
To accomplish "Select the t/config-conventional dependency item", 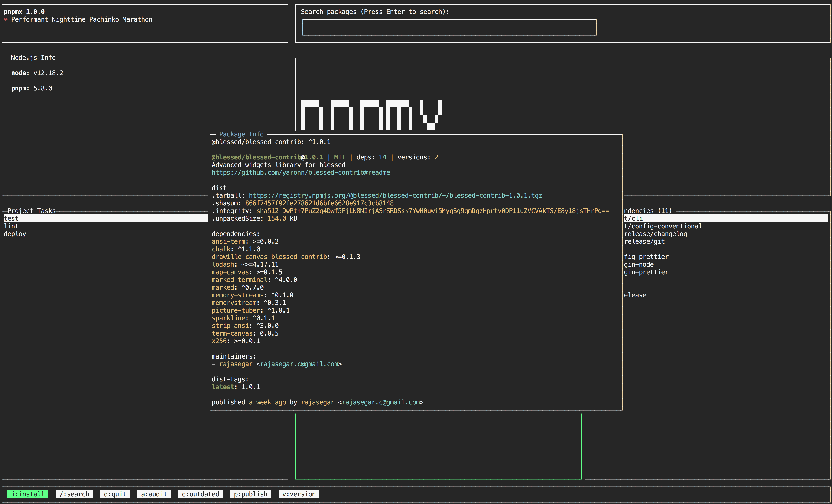I will click(x=663, y=226).
